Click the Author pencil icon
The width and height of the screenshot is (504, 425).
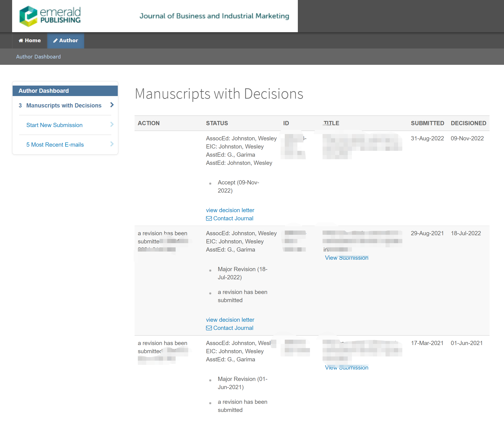tap(55, 41)
